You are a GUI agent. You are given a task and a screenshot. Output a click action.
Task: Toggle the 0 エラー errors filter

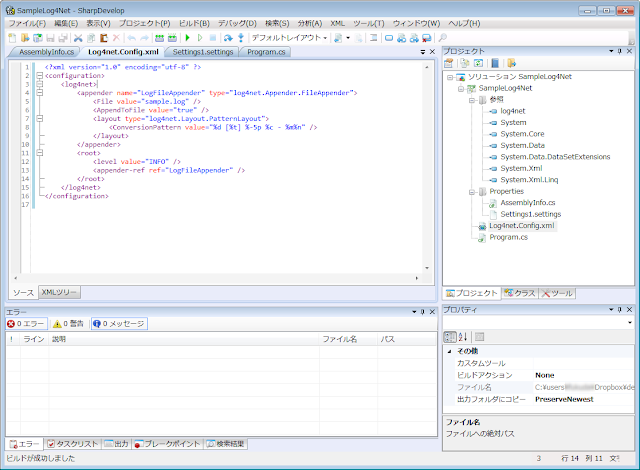pos(27,323)
